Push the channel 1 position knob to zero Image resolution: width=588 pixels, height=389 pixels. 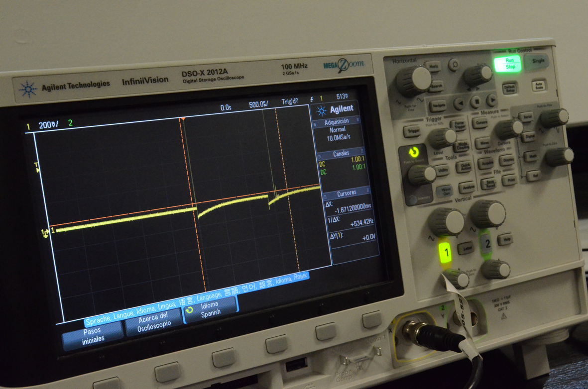pyautogui.click(x=457, y=279)
